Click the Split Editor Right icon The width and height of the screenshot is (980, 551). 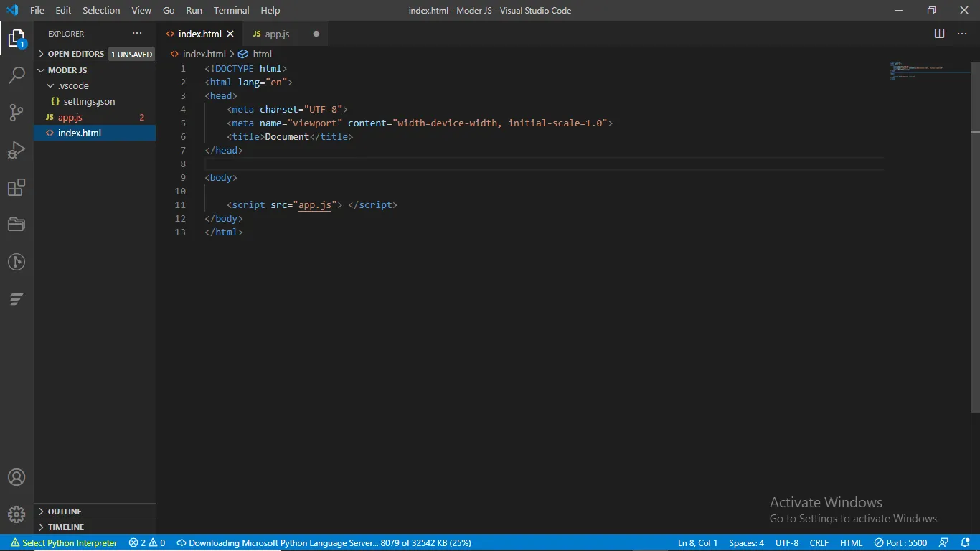[x=939, y=34]
